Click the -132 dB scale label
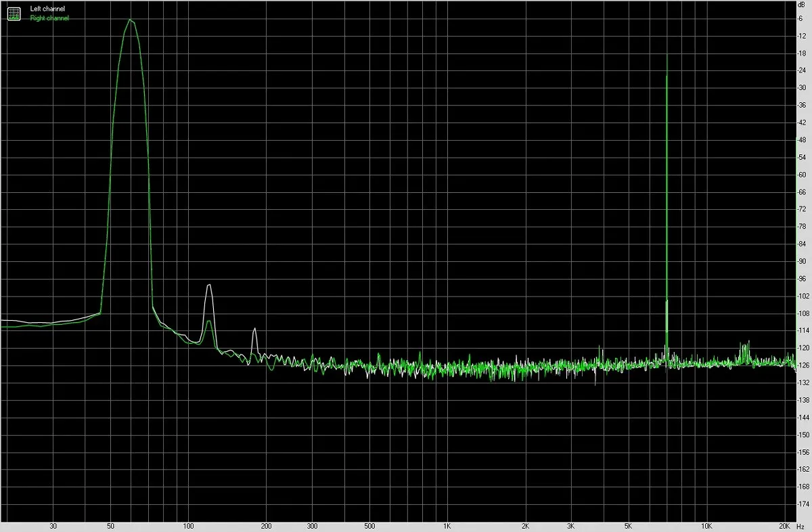This screenshot has width=812, height=532. [803, 382]
